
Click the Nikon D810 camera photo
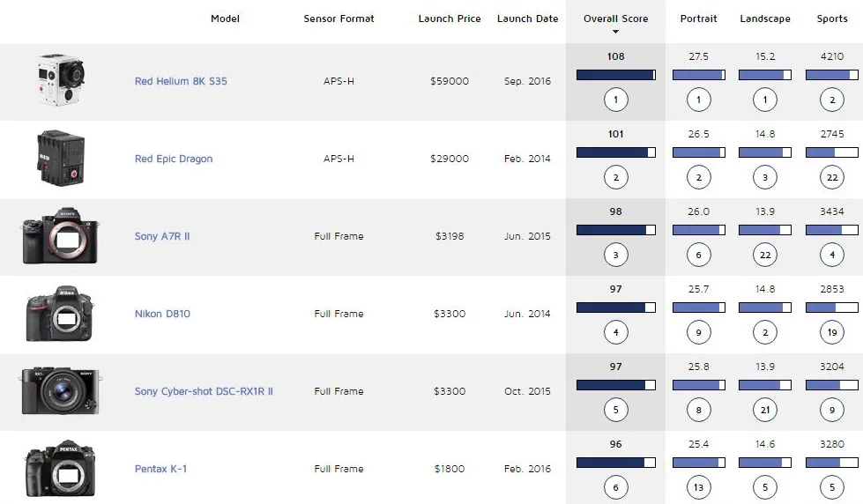click(61, 314)
